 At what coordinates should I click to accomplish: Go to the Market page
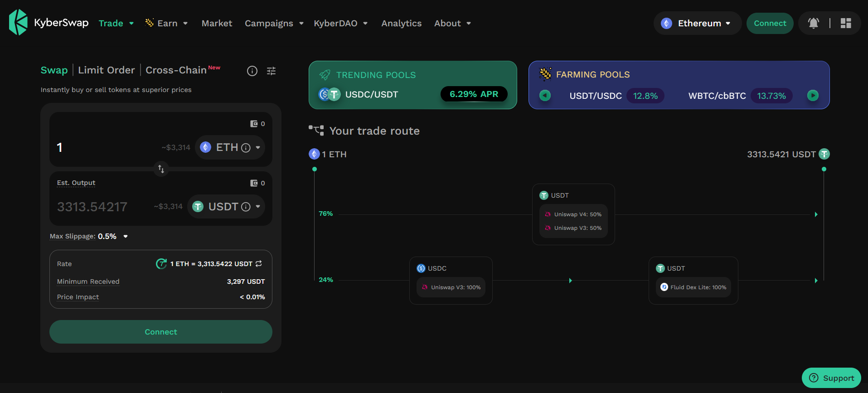tap(217, 23)
